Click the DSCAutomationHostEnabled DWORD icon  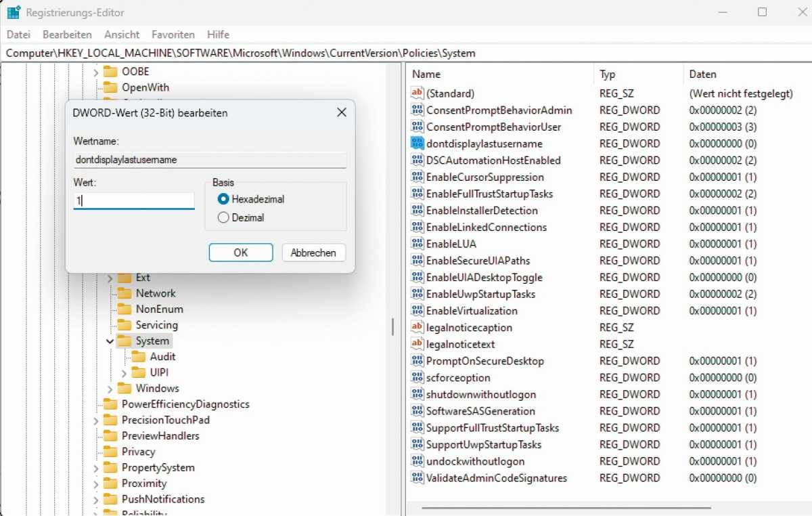click(417, 160)
